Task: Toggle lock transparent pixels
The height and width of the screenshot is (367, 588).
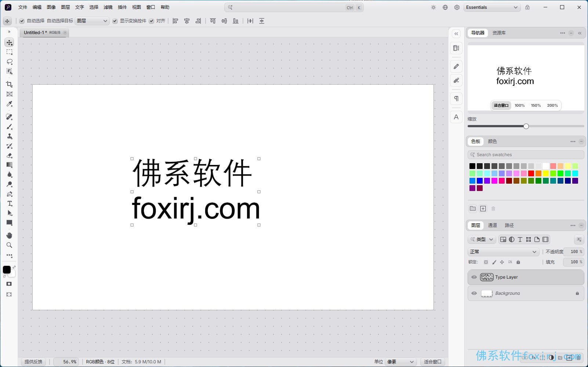Action: pos(486,262)
